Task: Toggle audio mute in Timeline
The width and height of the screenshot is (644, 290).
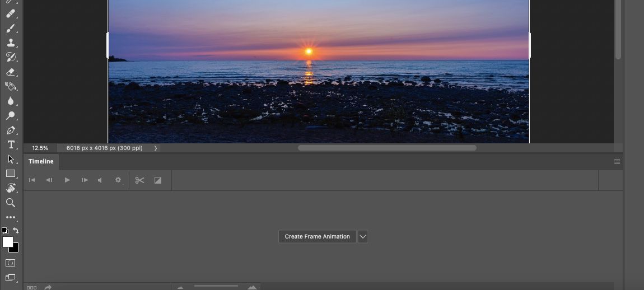Action: click(x=100, y=180)
